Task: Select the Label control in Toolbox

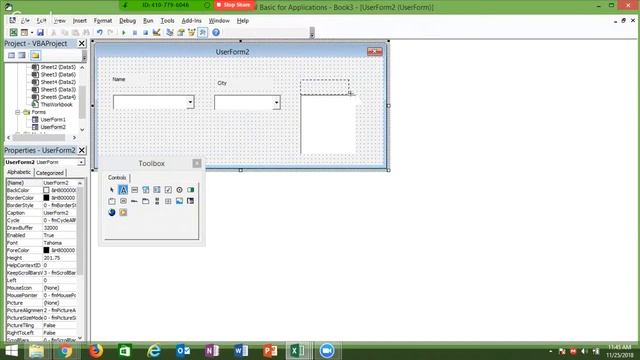Action: click(x=123, y=190)
